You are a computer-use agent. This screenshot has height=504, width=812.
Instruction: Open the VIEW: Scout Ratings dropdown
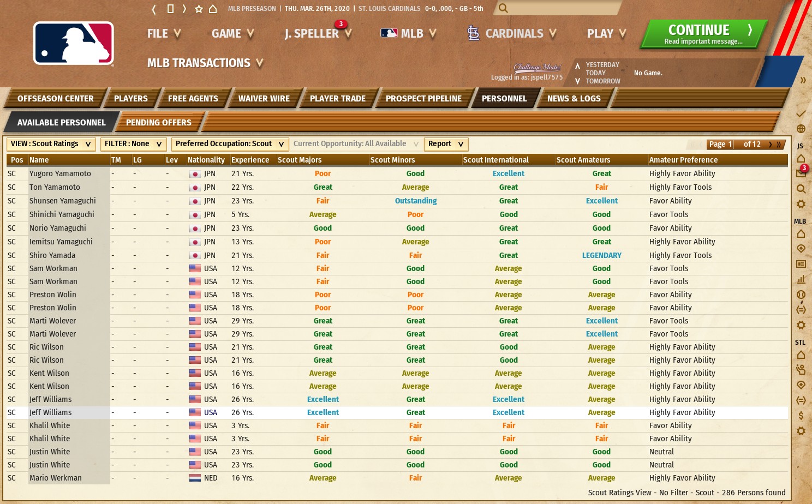(x=51, y=144)
